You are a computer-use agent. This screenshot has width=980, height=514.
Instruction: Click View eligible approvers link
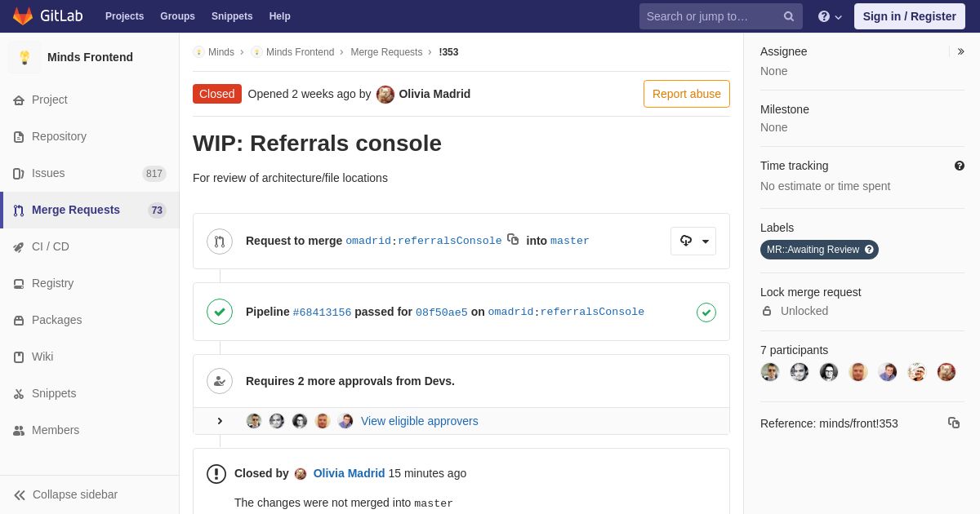(419, 421)
